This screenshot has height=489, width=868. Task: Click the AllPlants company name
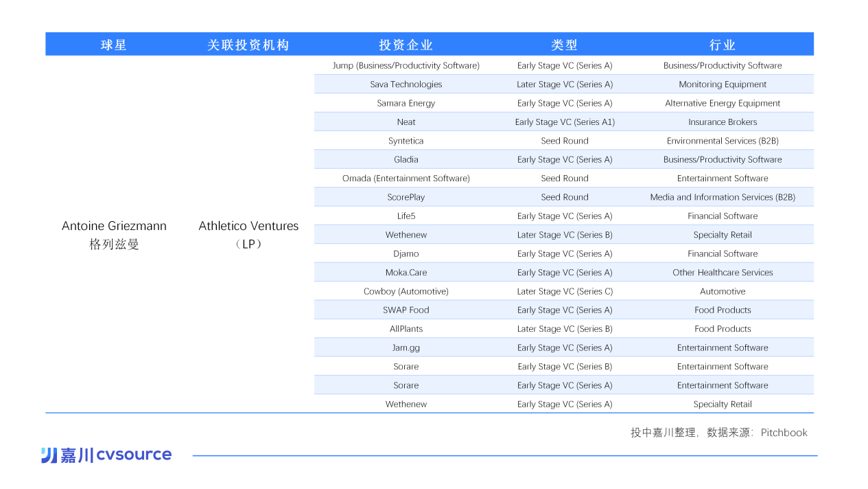(406, 329)
